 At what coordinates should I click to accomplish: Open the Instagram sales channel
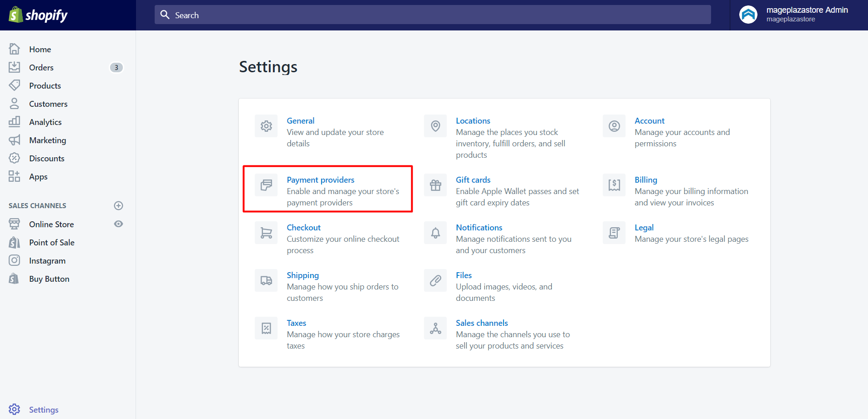[47, 260]
